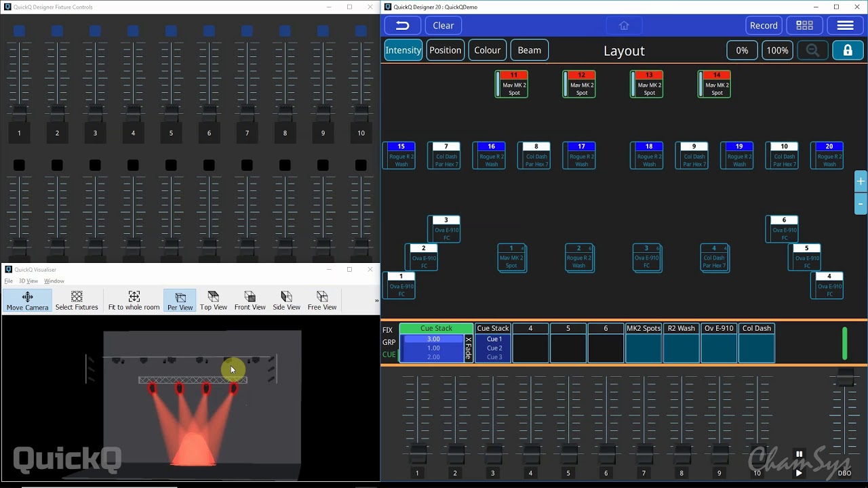Click the fader 4 handle in Fixture Controls

coord(133,113)
